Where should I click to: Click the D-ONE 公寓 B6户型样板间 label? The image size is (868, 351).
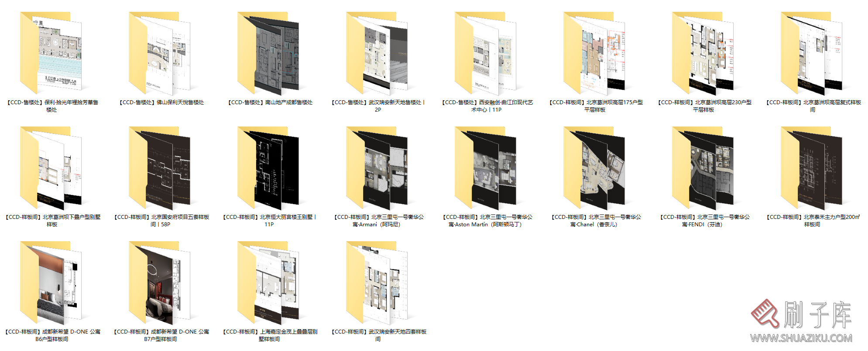pyautogui.click(x=52, y=335)
